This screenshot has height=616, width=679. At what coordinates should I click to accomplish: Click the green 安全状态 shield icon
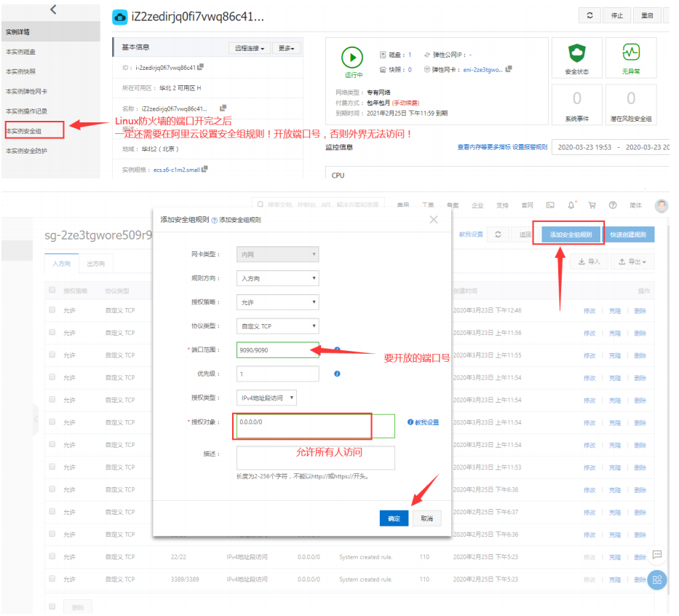[x=576, y=54]
